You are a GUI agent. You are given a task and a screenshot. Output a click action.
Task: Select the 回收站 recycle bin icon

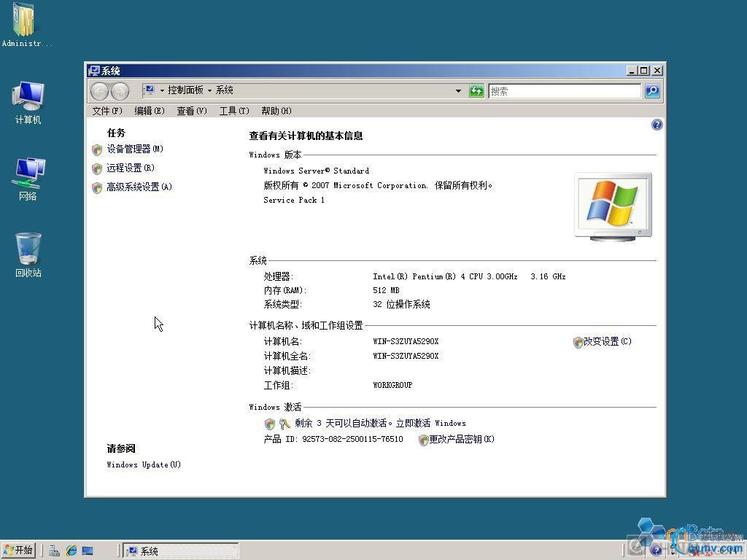click(x=28, y=254)
